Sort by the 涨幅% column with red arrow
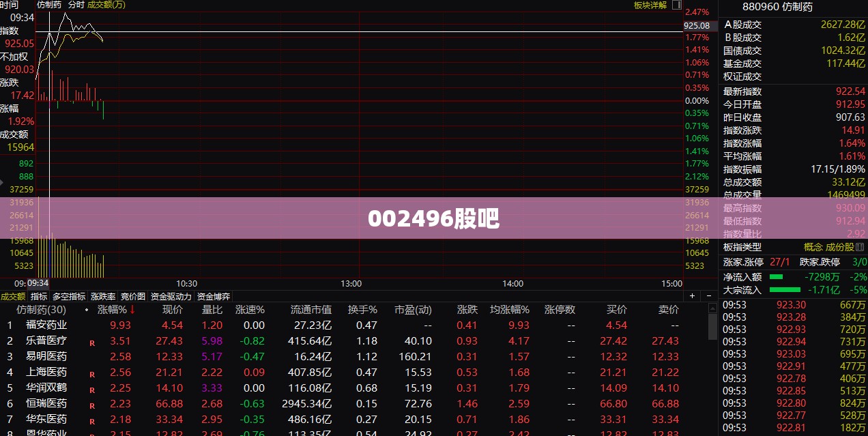The height and width of the screenshot is (436, 868). (117, 310)
